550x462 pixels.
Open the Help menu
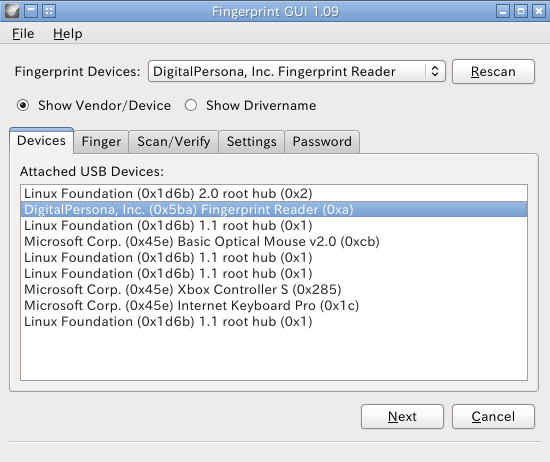pos(68,34)
